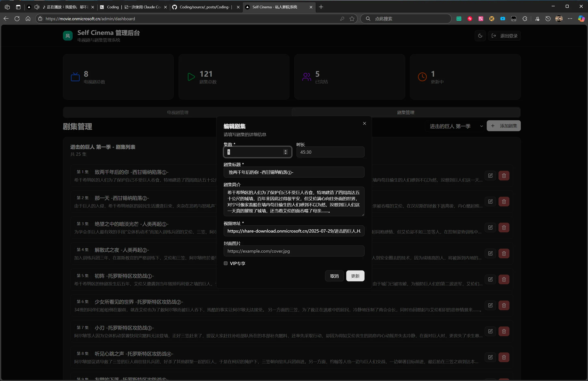Open a new browser tab
Image resolution: width=588 pixels, height=381 pixels.
tap(321, 7)
